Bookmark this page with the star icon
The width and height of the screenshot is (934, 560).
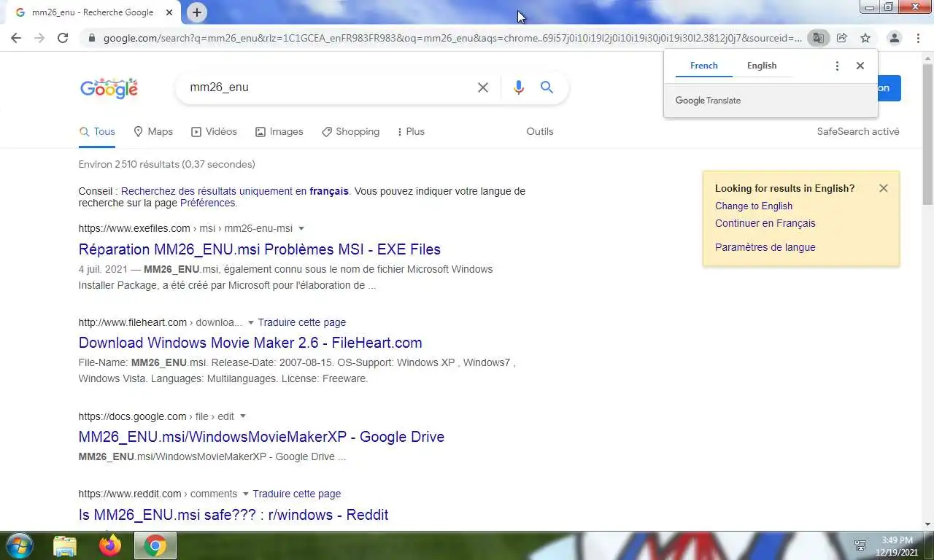[865, 38]
